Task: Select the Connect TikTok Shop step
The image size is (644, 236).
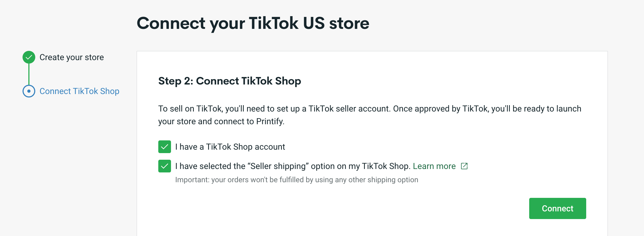Action: coord(79,91)
